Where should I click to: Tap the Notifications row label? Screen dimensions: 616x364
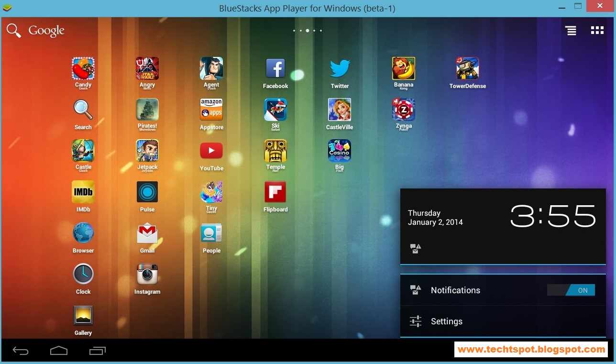pyautogui.click(x=455, y=290)
